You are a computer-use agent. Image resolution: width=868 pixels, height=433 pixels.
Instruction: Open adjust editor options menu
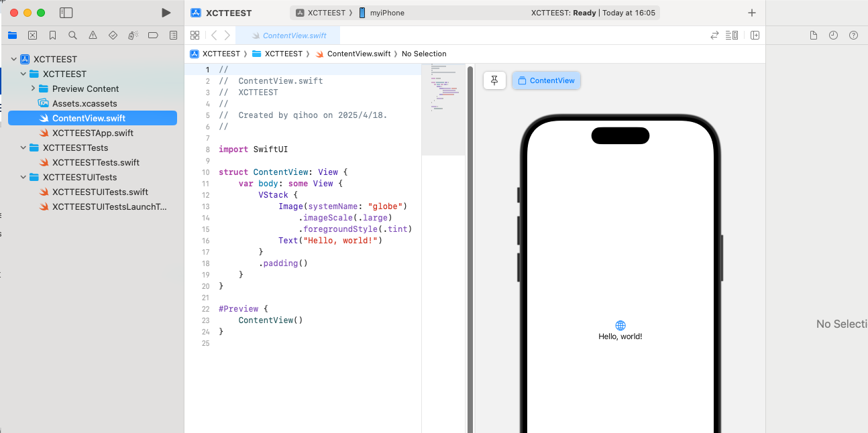732,36
